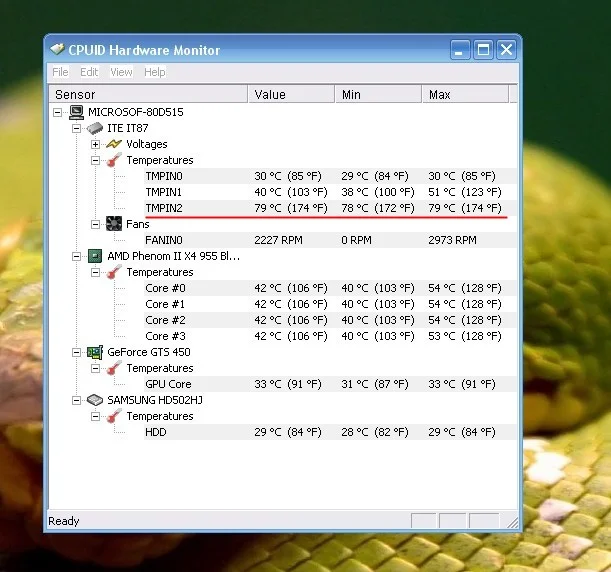611x572 pixels.
Task: Close the CPUID Hardware Monitor window
Action: click(x=506, y=49)
